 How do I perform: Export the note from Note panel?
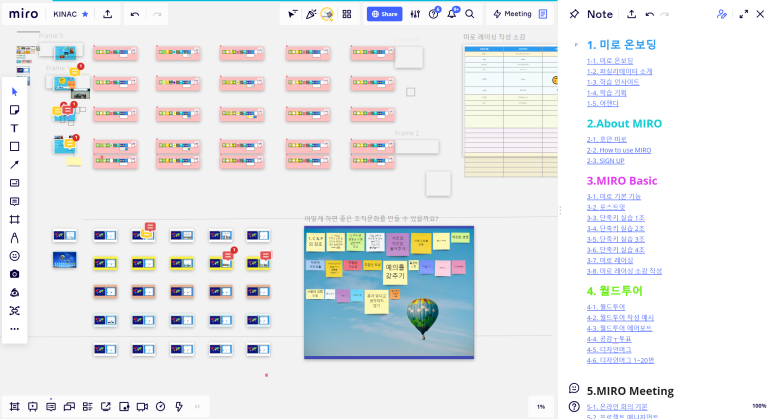(631, 14)
